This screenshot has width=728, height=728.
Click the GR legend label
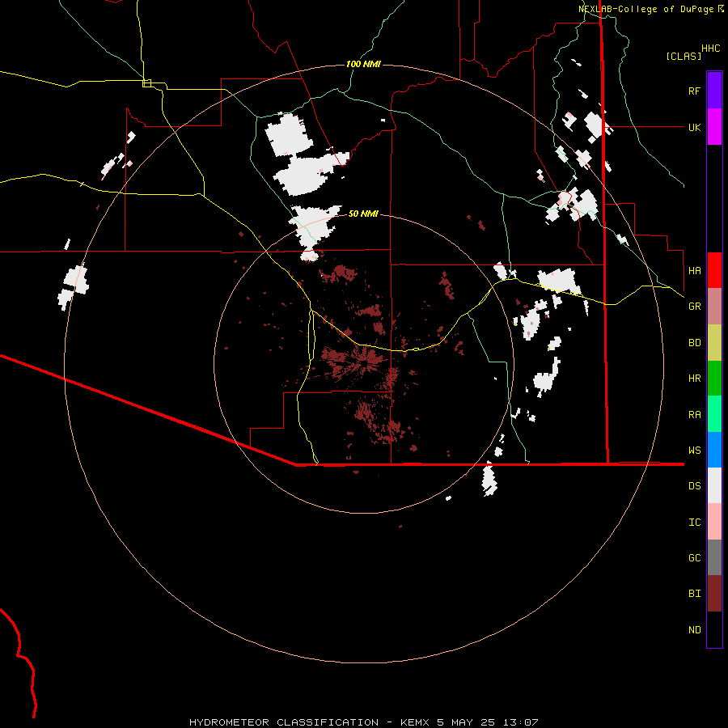[694, 307]
